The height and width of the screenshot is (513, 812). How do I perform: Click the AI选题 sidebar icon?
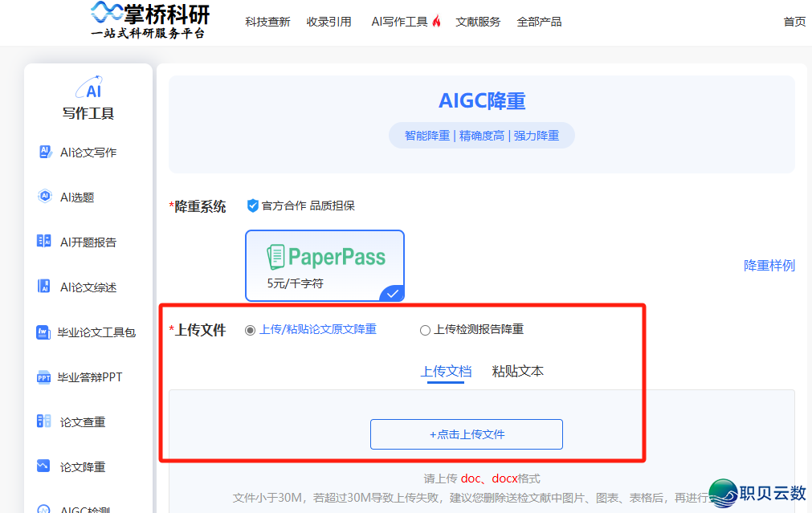tap(45, 196)
